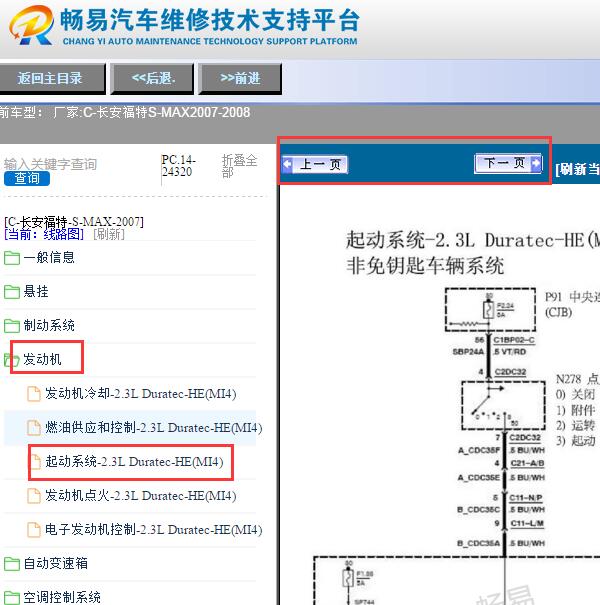The width and height of the screenshot is (600, 605).
Task: Open 燃油供应和控制-2.3L Duratec-HE(MI4)
Action: click(154, 428)
